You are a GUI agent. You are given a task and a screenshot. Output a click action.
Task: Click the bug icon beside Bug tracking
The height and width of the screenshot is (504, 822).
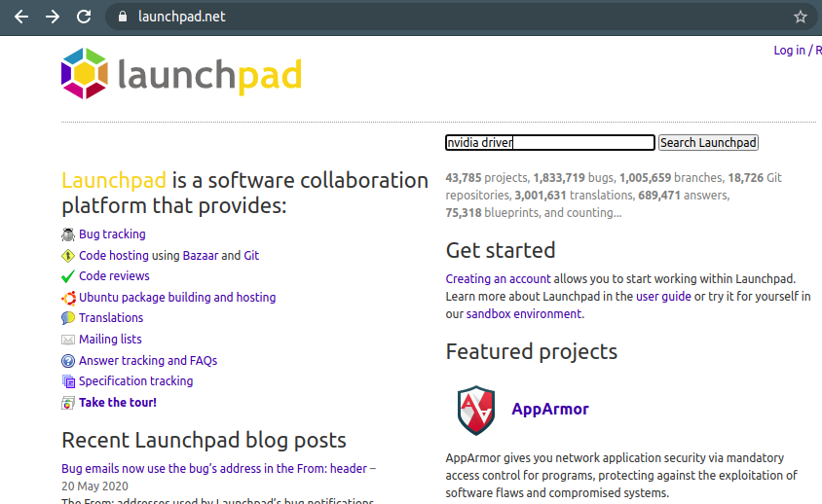68,234
